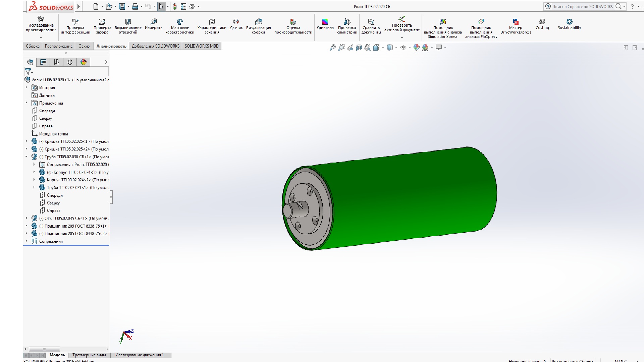This screenshot has height=362, width=644.
Task: Switch to Исследование движения 1 tab
Action: point(140,355)
